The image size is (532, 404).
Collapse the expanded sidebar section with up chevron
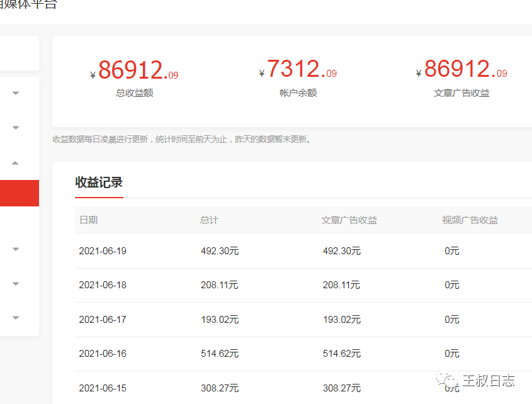click(x=15, y=163)
